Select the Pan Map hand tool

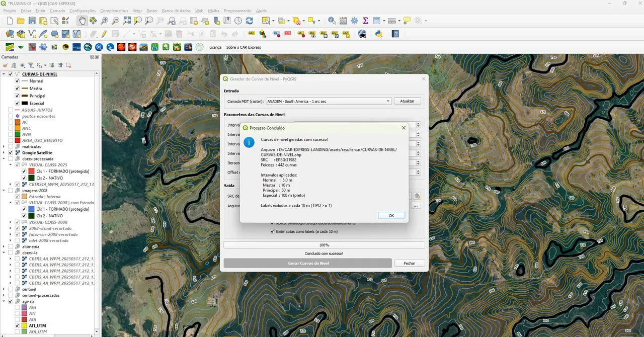(82, 21)
